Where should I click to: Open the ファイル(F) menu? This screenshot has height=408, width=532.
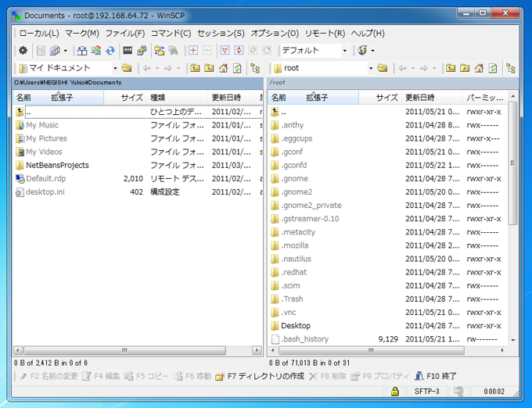coord(125,33)
